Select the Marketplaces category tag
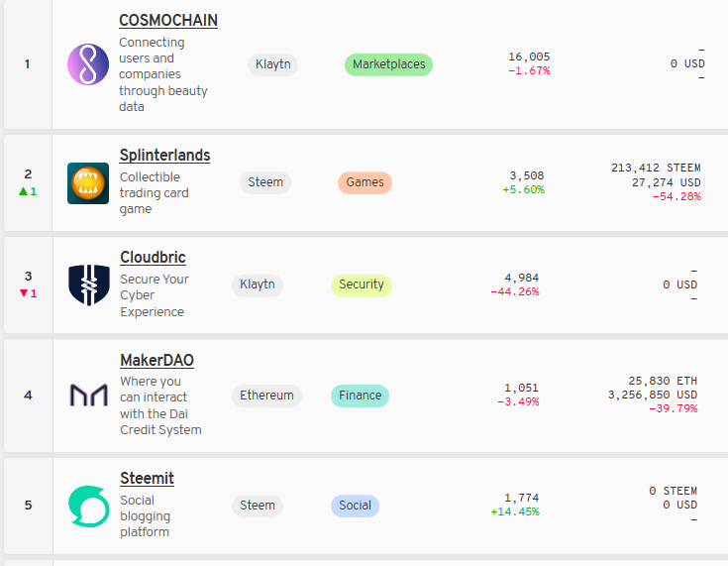Image resolution: width=728 pixels, height=566 pixels. click(388, 64)
